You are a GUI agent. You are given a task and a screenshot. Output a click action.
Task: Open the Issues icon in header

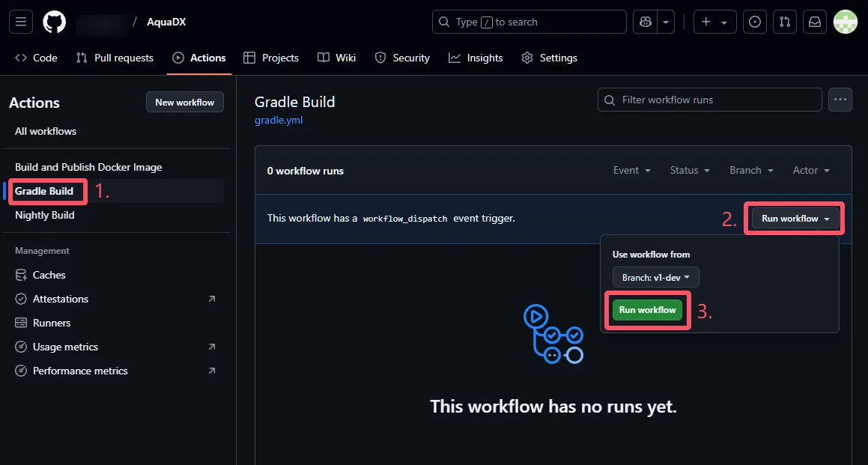(755, 22)
